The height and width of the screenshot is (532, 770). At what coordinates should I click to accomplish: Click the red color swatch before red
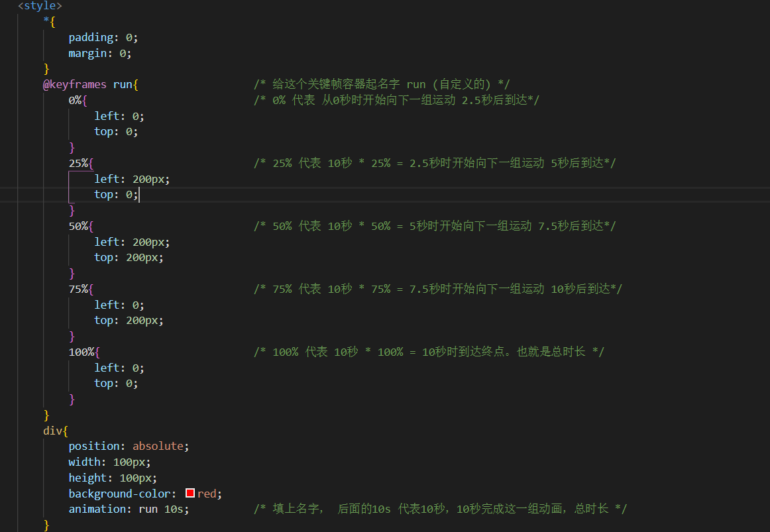[190, 493]
